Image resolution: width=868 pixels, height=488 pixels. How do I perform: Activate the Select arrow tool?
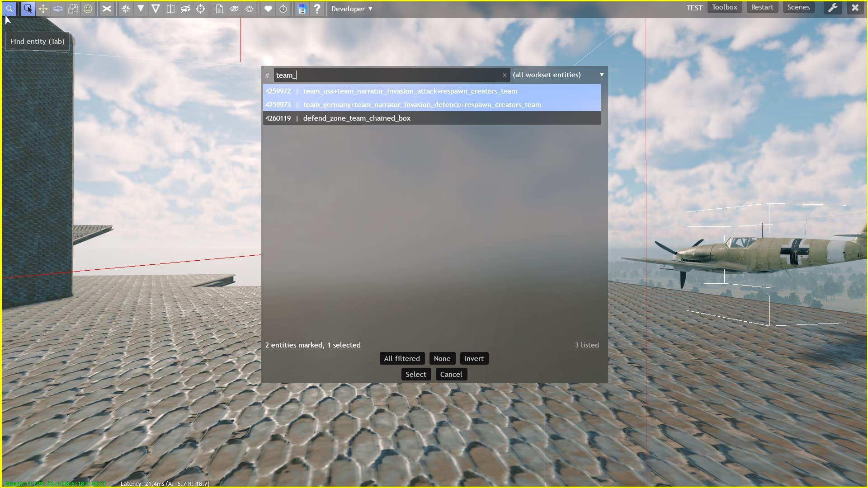28,9
